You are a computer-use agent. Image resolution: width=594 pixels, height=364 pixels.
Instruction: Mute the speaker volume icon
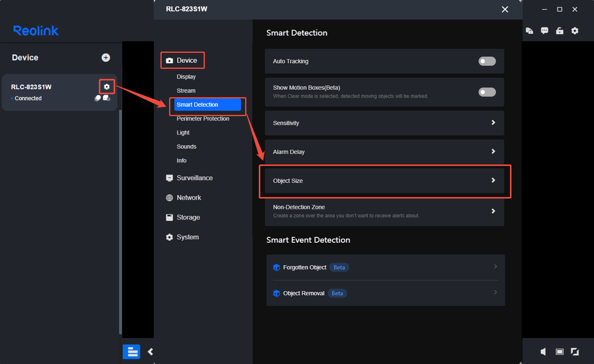(543, 352)
